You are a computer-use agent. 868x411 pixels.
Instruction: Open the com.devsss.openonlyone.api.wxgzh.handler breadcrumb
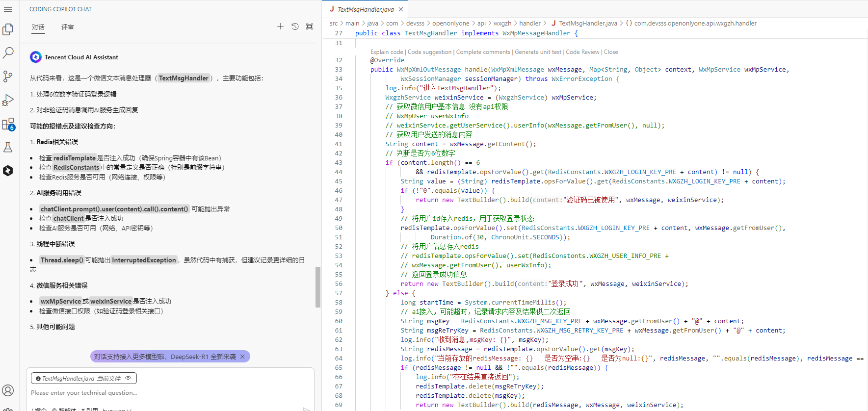[695, 23]
